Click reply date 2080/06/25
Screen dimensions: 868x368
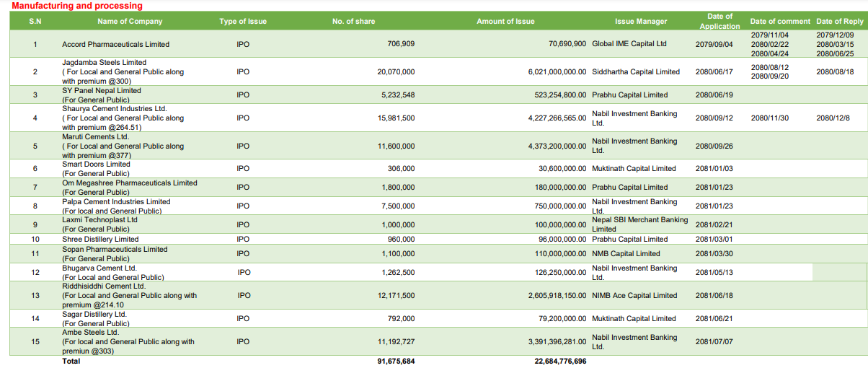pos(835,53)
